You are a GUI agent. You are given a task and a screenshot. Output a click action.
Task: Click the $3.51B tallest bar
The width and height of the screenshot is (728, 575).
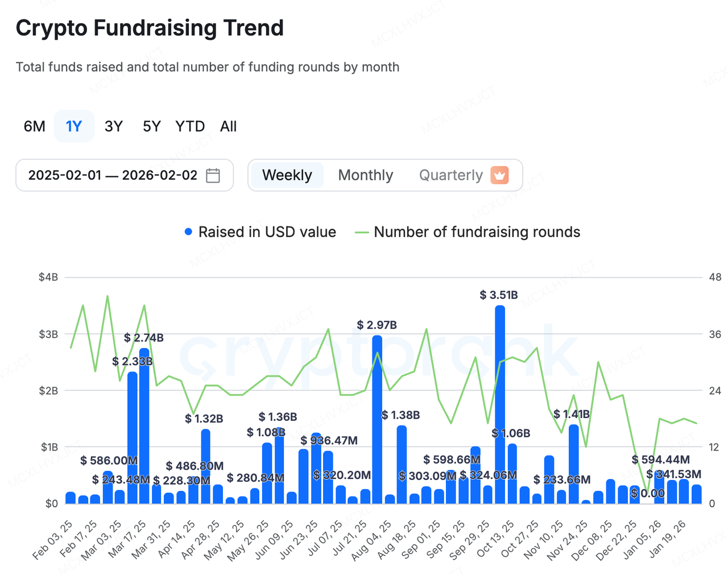click(x=500, y=404)
